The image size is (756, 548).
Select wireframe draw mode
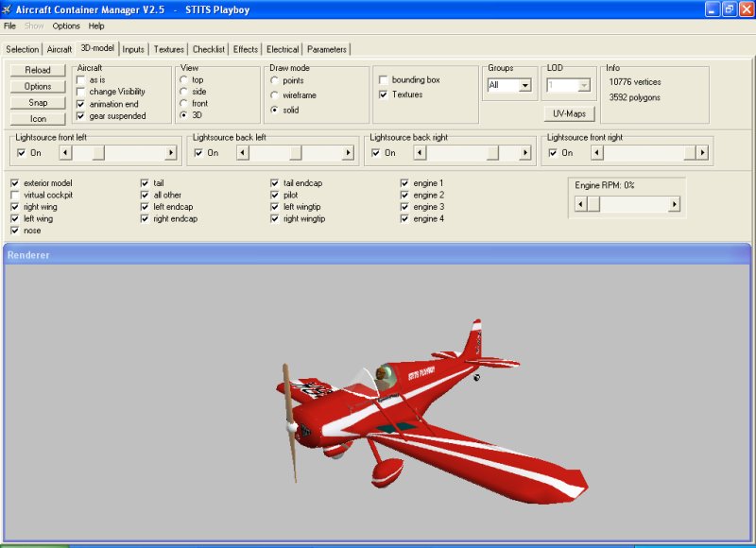point(275,95)
